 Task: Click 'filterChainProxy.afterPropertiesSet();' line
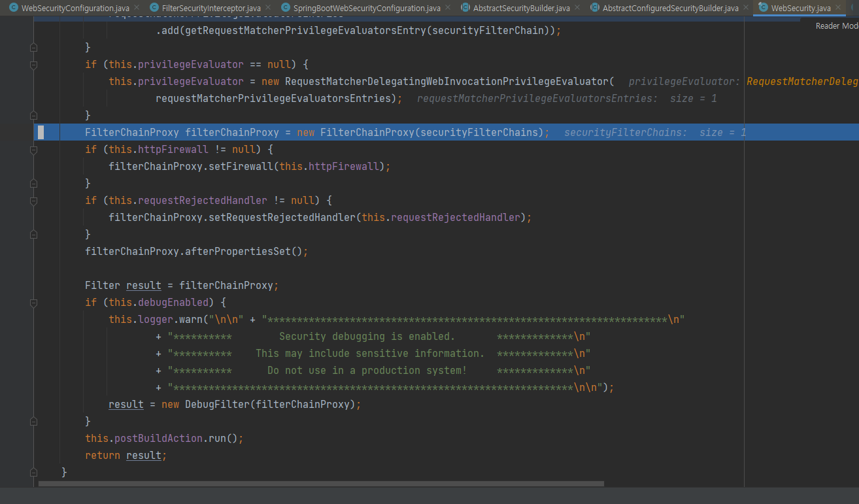pyautogui.click(x=196, y=252)
